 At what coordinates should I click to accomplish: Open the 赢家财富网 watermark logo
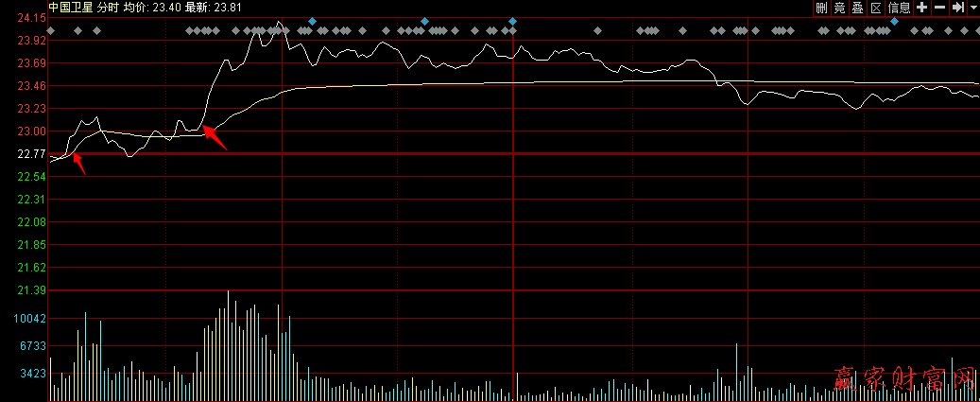pos(904,380)
